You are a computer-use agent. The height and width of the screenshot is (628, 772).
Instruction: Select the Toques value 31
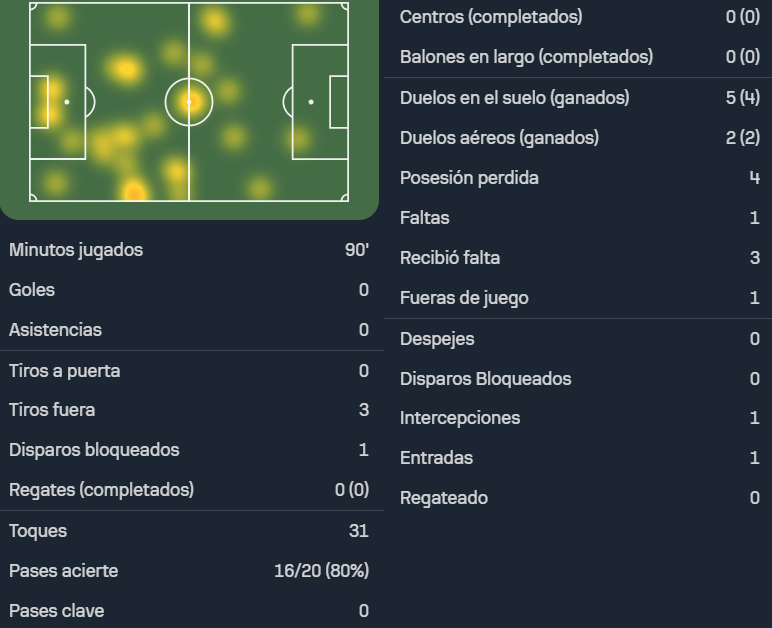pyautogui.click(x=359, y=531)
